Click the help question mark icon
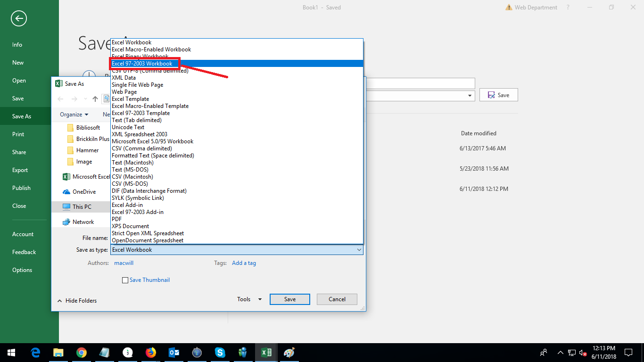 [568, 7]
